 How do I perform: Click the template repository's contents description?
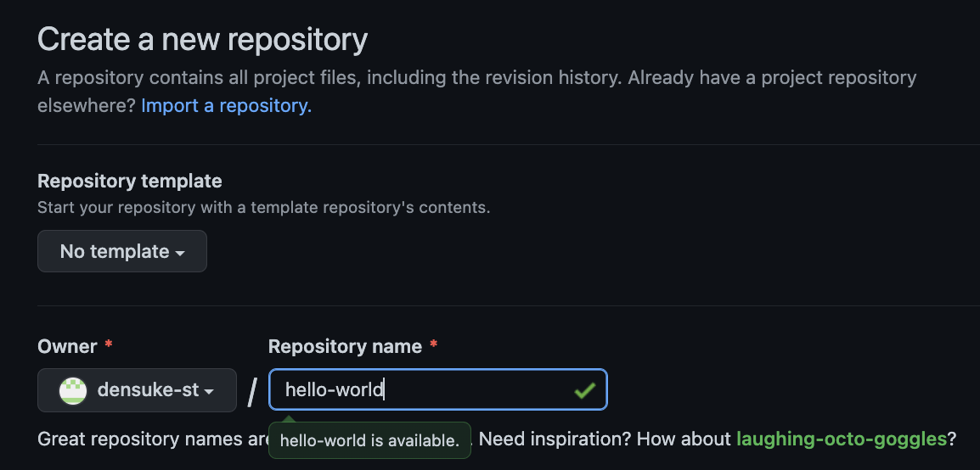(x=264, y=207)
